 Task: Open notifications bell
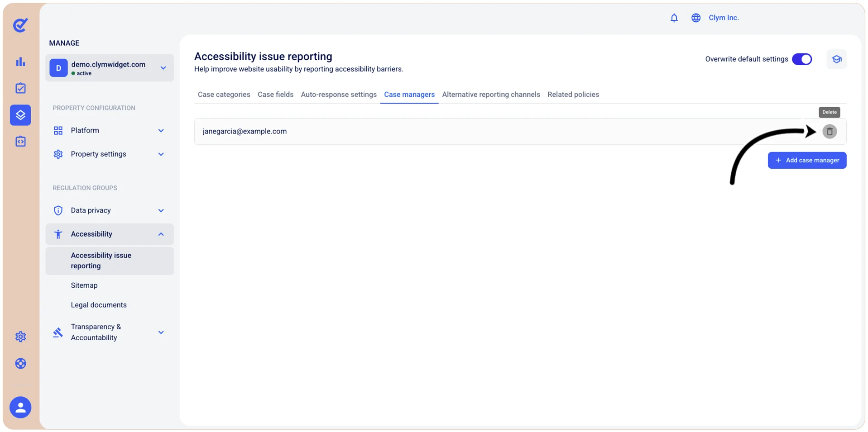click(674, 18)
